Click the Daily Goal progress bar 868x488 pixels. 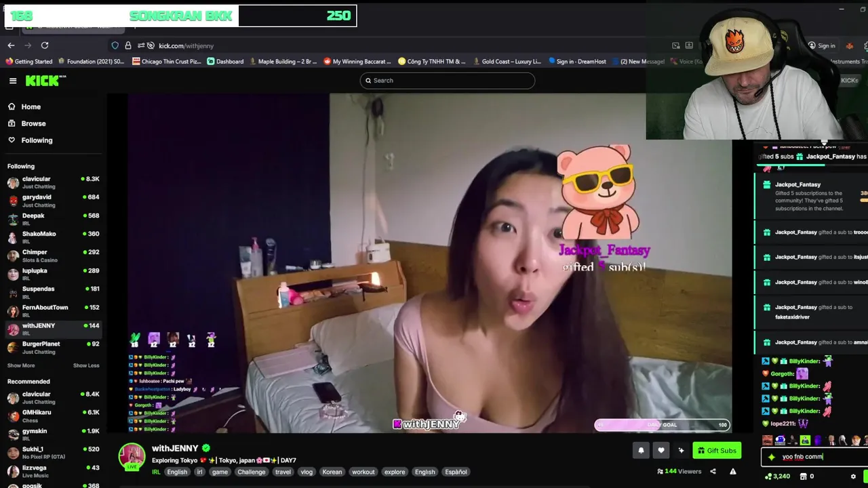[662, 425]
